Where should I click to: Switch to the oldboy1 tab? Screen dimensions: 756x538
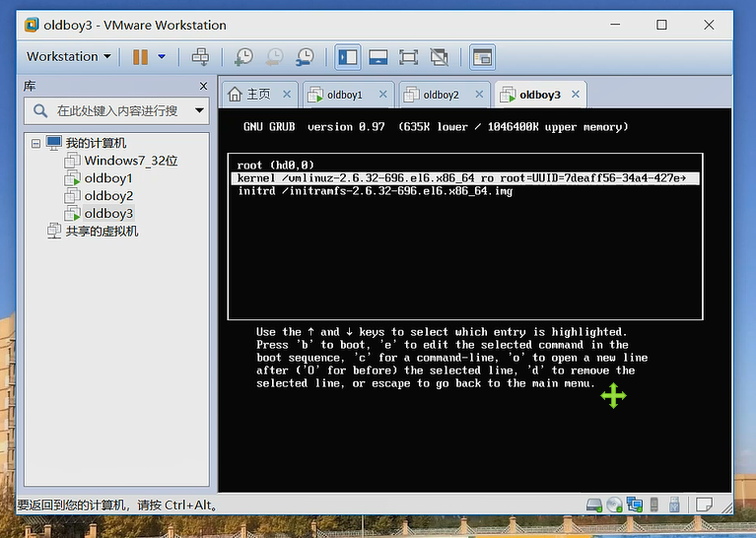344,95
